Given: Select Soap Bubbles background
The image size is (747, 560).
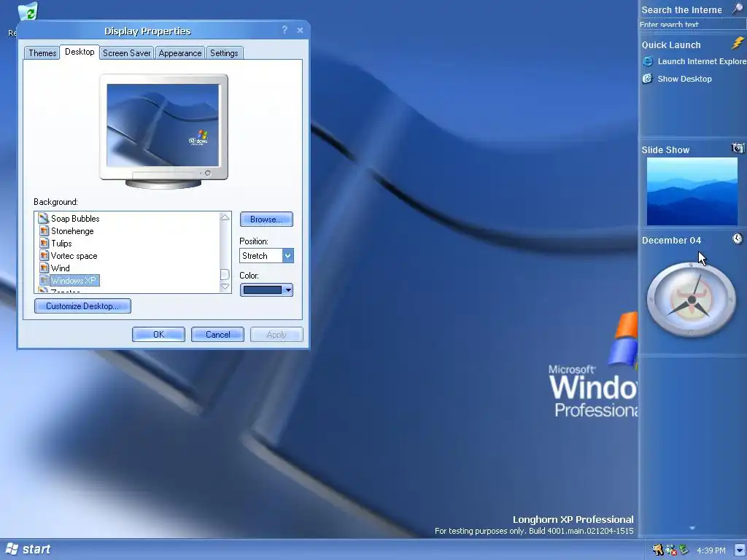Looking at the screenshot, I should (75, 219).
